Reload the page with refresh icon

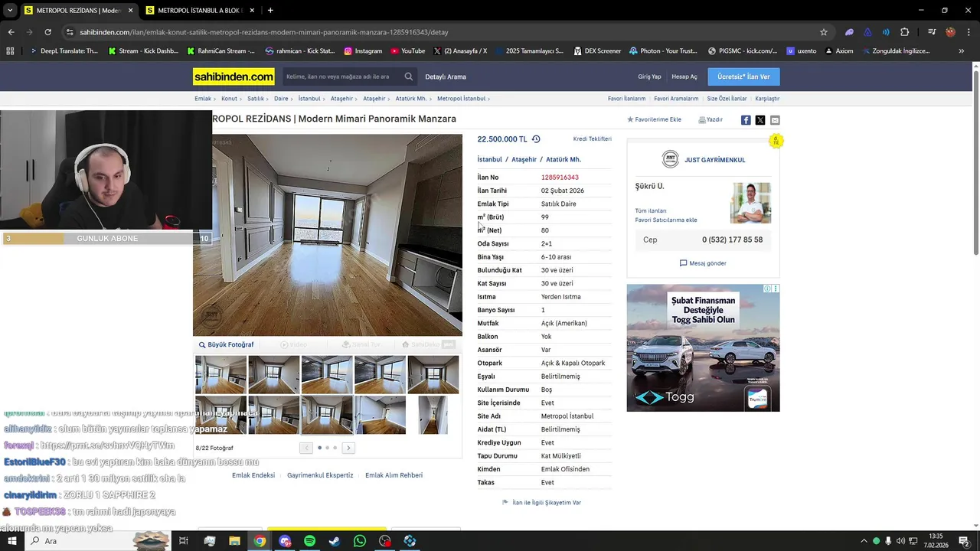(47, 32)
